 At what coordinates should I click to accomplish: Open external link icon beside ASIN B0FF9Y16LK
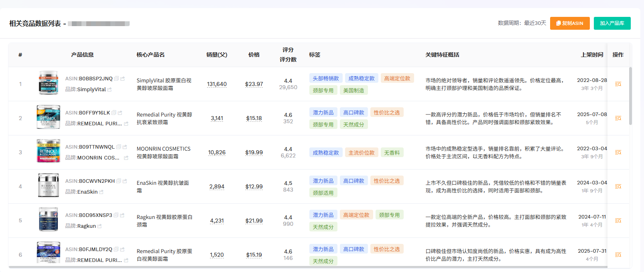(120, 113)
